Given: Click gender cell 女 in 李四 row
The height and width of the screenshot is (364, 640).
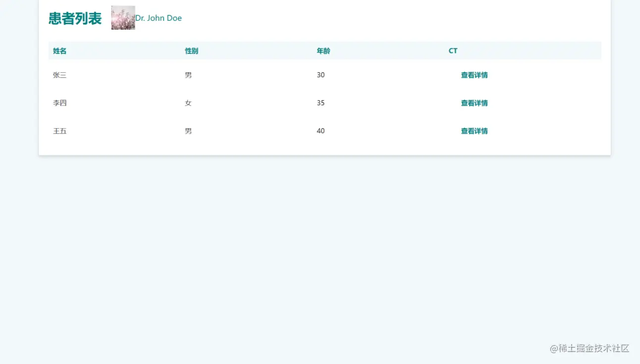Looking at the screenshot, I should point(188,103).
